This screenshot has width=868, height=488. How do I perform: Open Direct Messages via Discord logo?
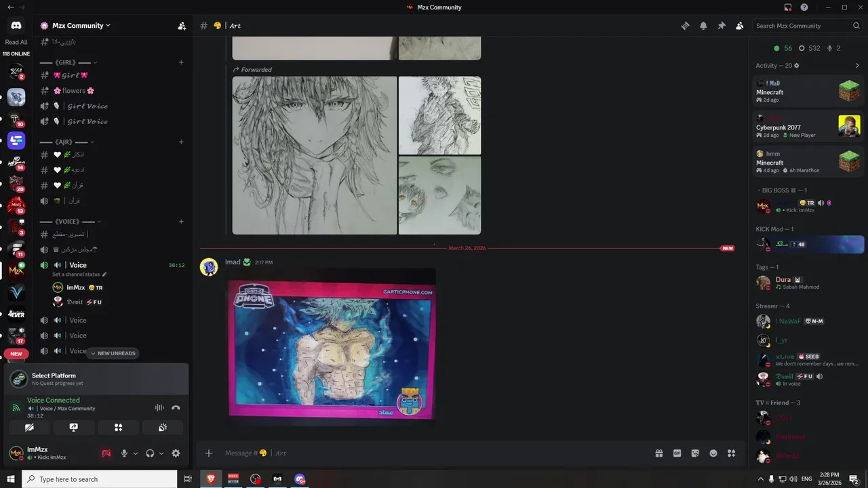pos(16,26)
